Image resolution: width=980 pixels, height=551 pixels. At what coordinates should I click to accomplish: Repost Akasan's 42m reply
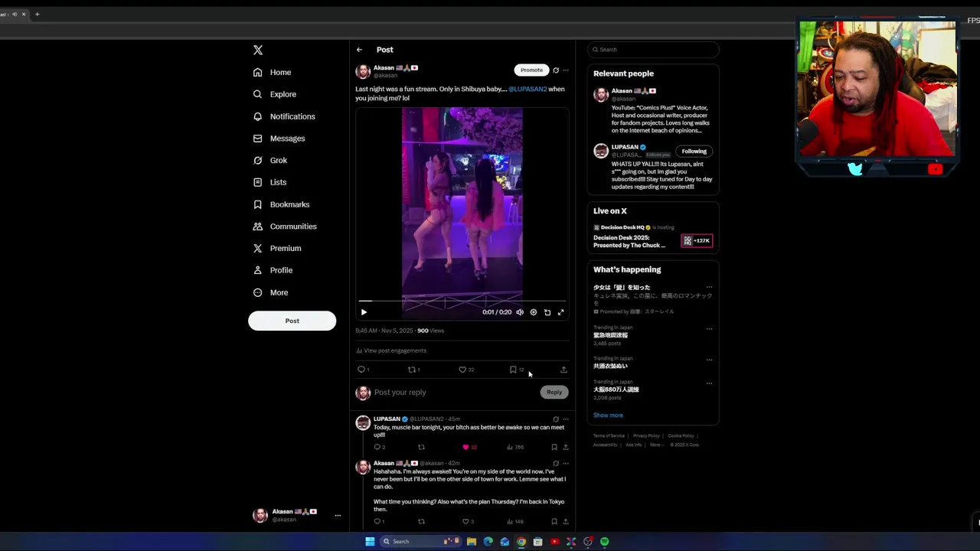pyautogui.click(x=421, y=522)
